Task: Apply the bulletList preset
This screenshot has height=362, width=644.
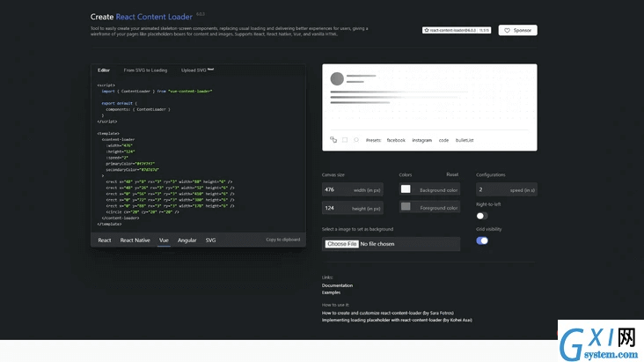Action: (465, 140)
